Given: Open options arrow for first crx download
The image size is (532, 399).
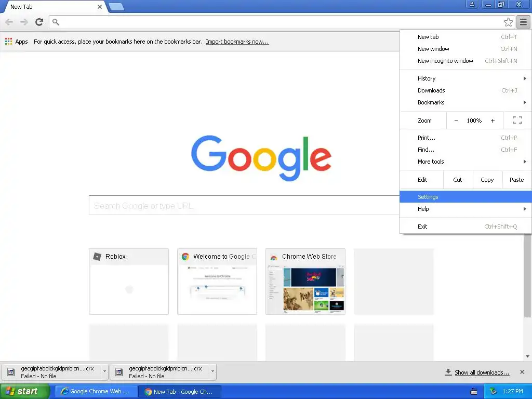Looking at the screenshot, I should (104, 372).
